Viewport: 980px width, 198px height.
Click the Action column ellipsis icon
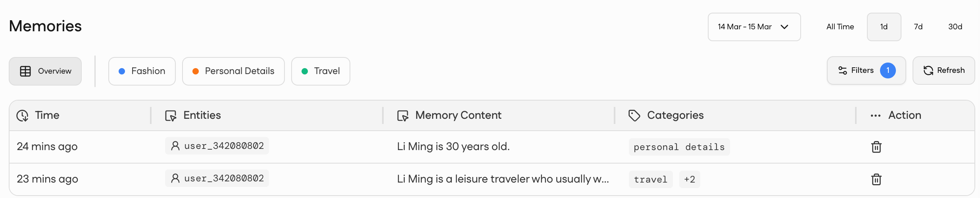coord(875,116)
